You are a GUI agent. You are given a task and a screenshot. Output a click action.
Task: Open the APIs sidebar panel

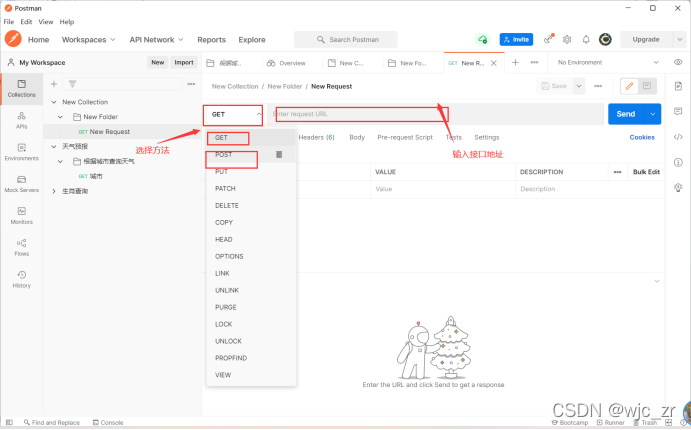[x=22, y=120]
